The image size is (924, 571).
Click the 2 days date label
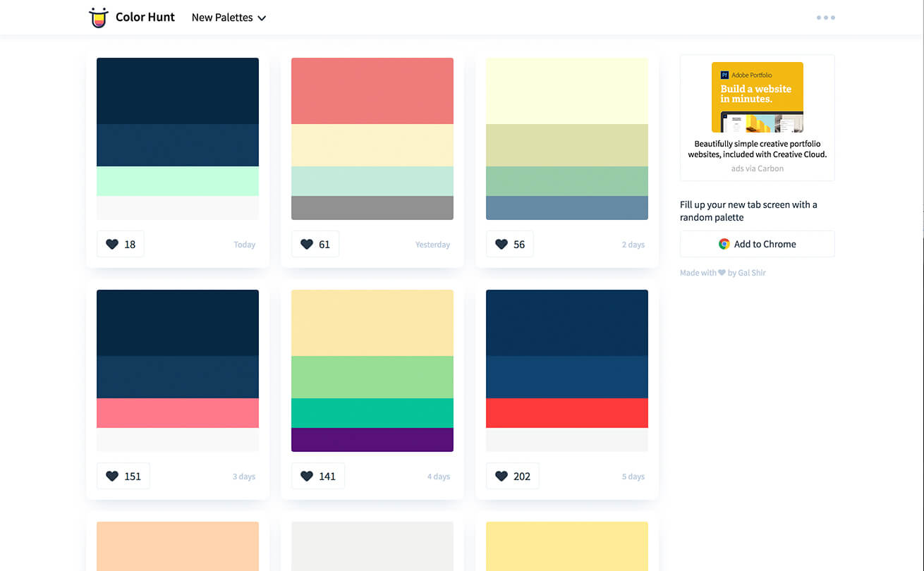[x=633, y=245]
